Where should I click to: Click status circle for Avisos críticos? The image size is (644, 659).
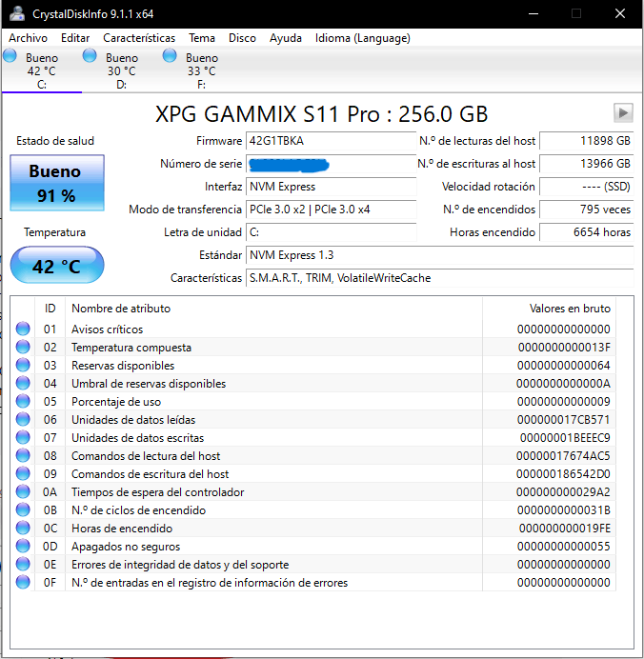click(23, 329)
